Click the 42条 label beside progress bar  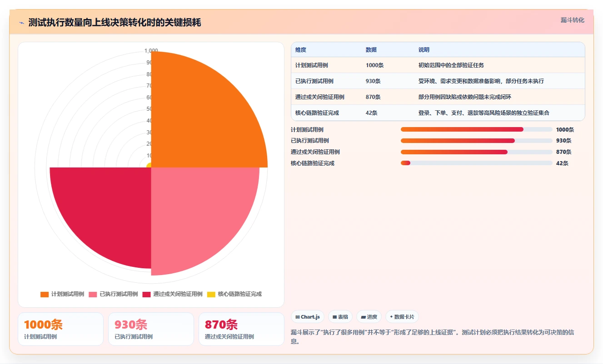(562, 163)
